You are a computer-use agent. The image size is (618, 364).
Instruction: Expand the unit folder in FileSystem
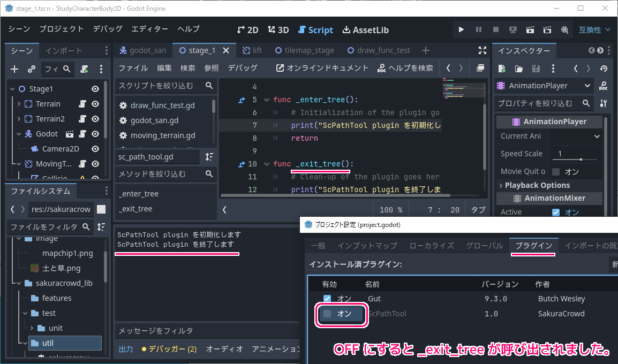[x=32, y=328]
